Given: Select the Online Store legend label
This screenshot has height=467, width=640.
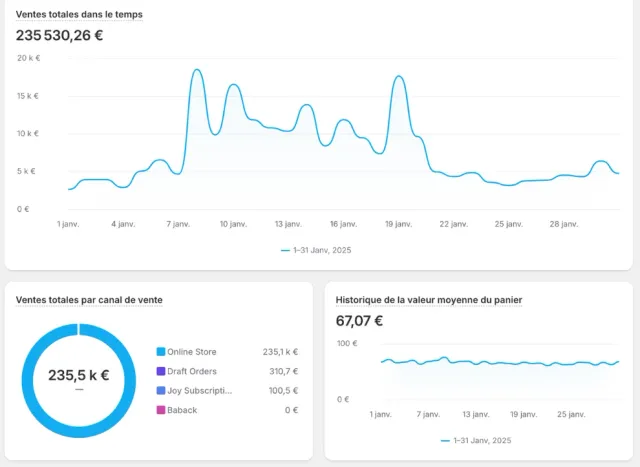Looking at the screenshot, I should tap(192, 352).
